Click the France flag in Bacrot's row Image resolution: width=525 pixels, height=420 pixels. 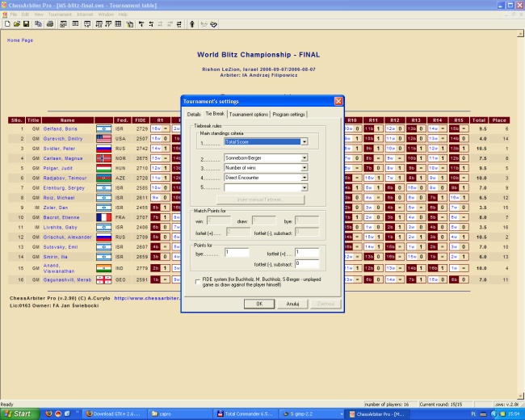point(104,217)
